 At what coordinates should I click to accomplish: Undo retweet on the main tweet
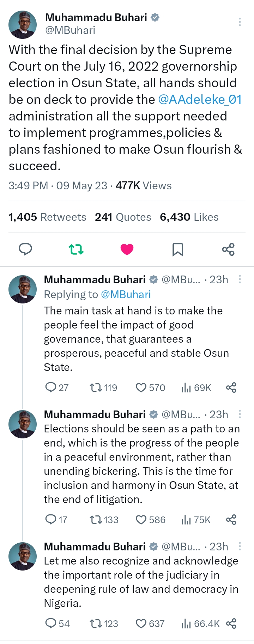[76, 249]
